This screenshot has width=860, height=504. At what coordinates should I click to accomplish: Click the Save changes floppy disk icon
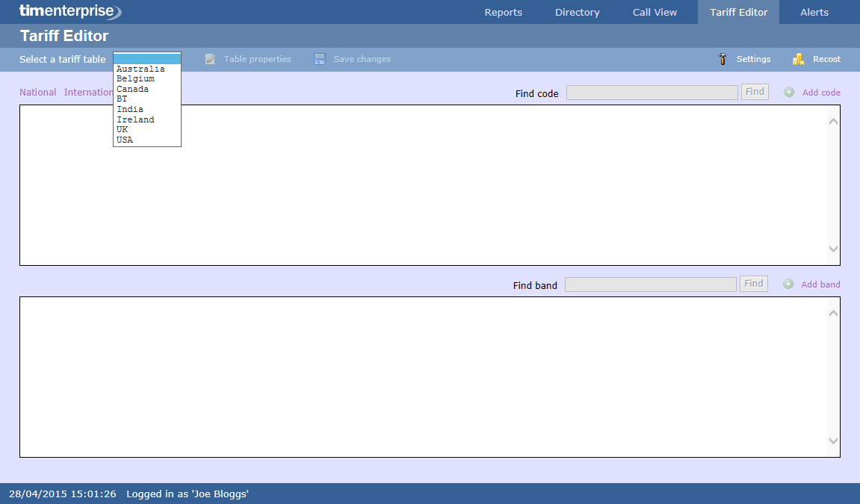click(x=320, y=59)
